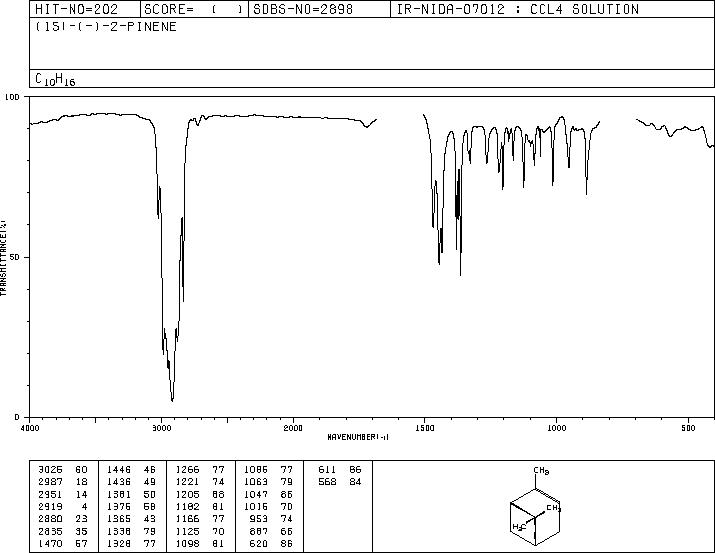Image resolution: width=715 pixels, height=553 pixels.
Task: Click peak value 1266 in the table
Action: coord(187,470)
